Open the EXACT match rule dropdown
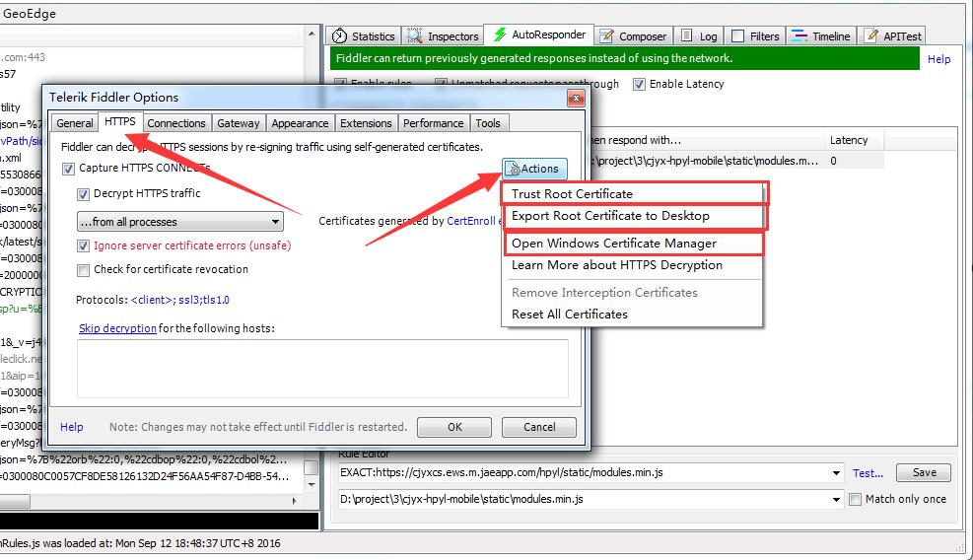The image size is (973, 560). coord(836,473)
